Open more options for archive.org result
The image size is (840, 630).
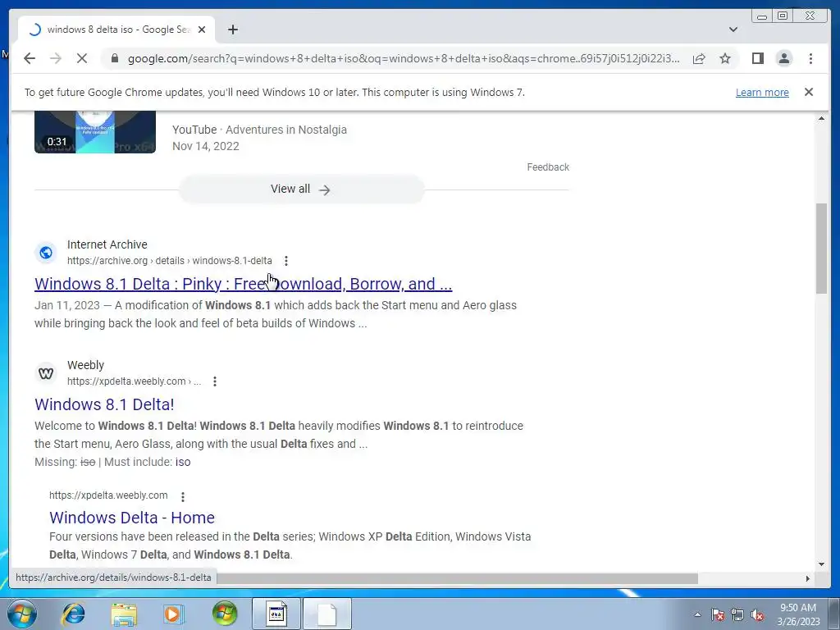pyautogui.click(x=286, y=261)
